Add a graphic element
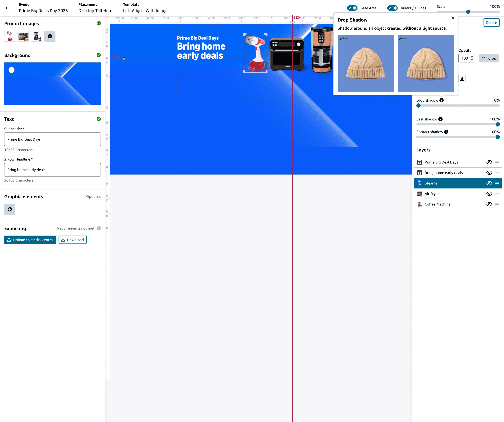Image resolution: width=504 pixels, height=422 pixels. (x=10, y=209)
